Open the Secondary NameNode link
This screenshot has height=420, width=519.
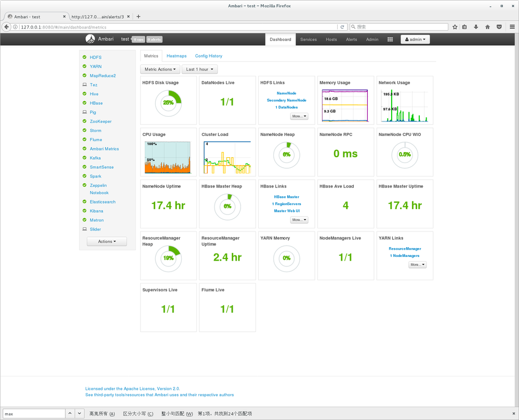[286, 100]
